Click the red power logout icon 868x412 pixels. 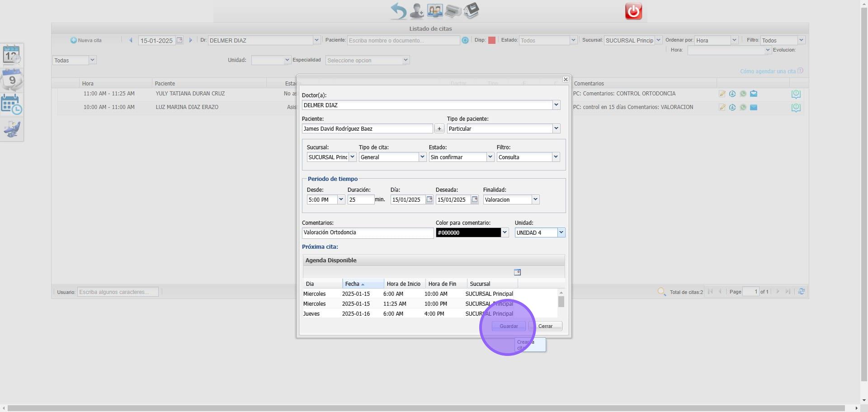pos(633,11)
